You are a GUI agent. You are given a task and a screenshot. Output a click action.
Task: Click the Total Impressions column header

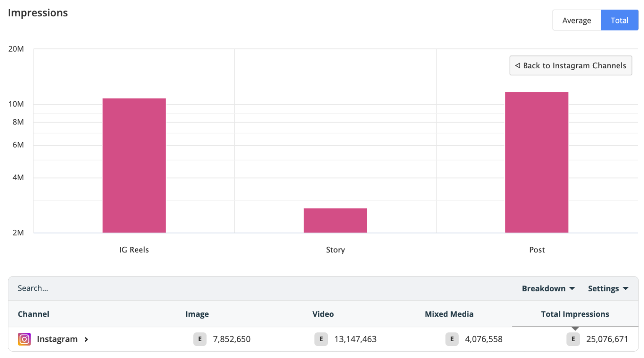click(575, 314)
